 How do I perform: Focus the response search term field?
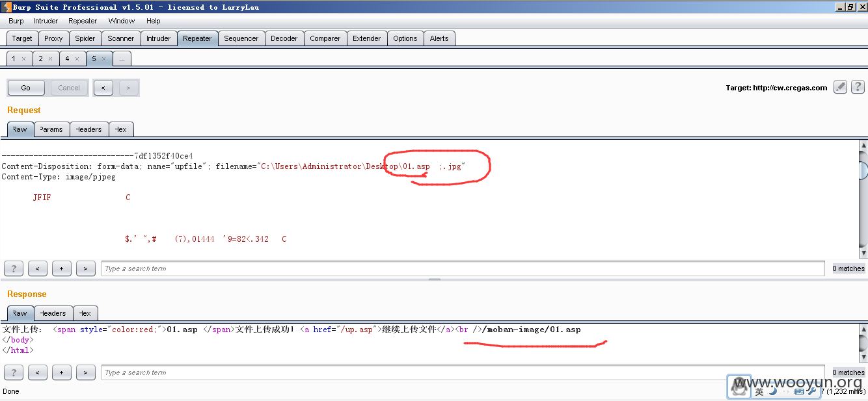(x=463, y=372)
